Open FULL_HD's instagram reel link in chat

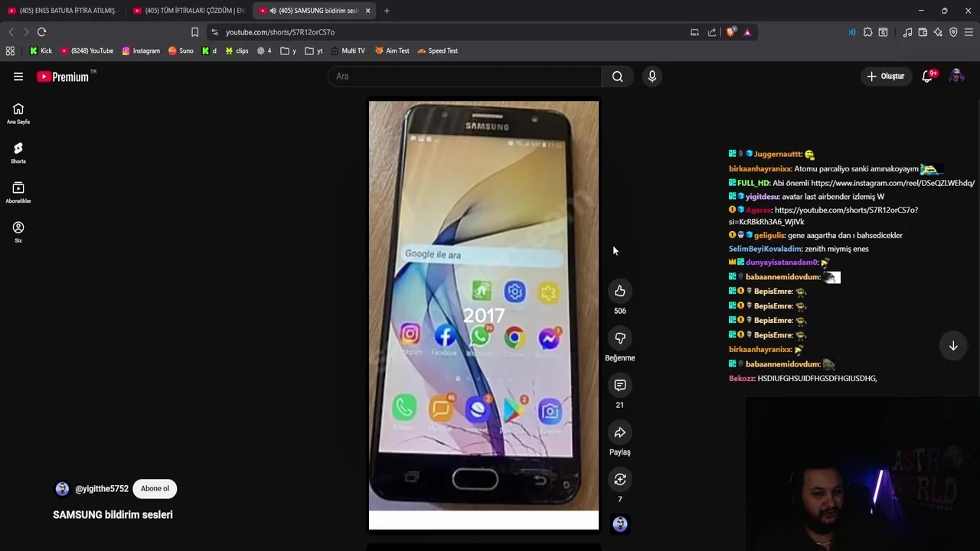(893, 183)
